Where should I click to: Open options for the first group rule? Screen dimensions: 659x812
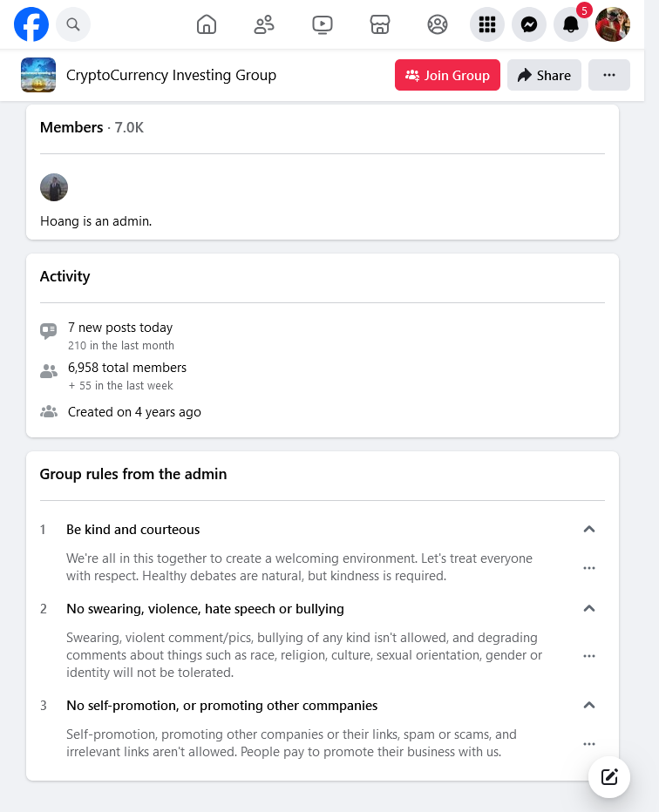pyautogui.click(x=589, y=567)
